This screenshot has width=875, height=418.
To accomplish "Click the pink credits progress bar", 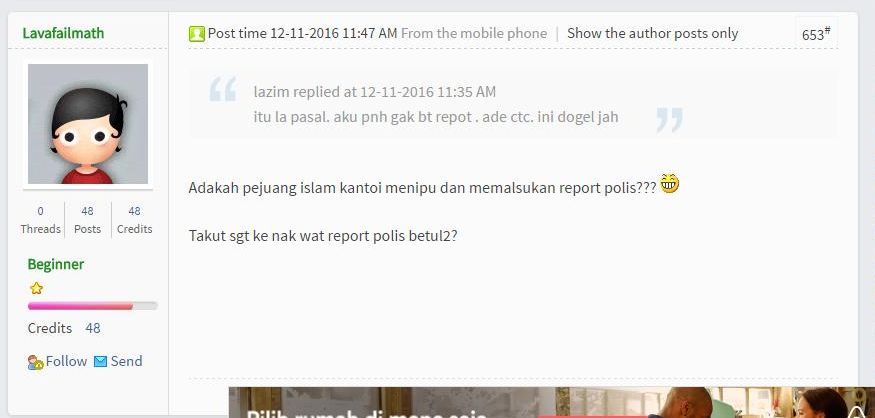I will coord(93,306).
